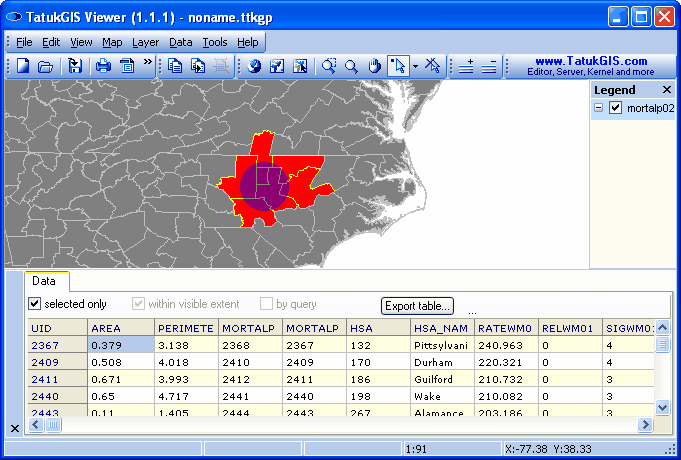The width and height of the screenshot is (681, 460).
Task: Open the select tool dropdown arrow
Action: tap(415, 66)
